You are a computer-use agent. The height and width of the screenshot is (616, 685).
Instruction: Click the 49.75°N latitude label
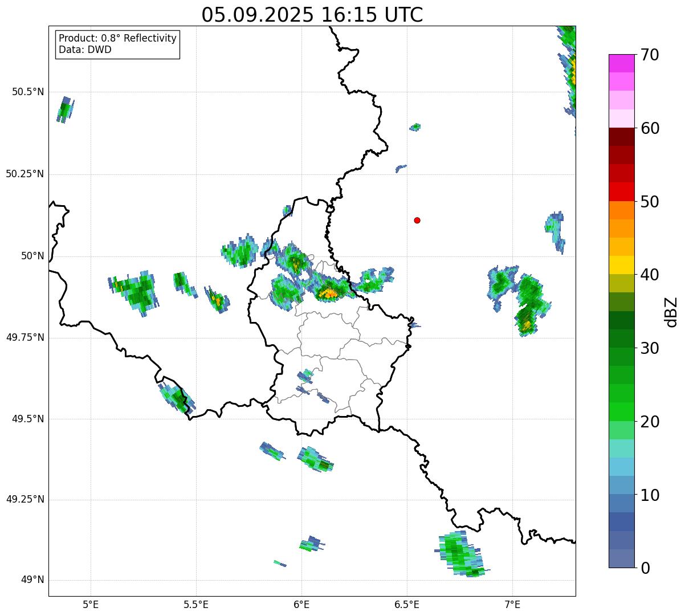tap(25, 337)
